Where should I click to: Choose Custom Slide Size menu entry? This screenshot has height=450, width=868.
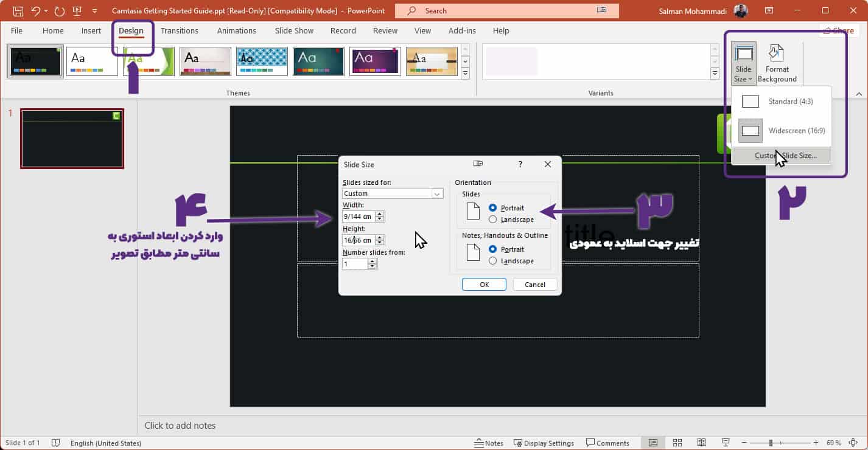tap(785, 156)
